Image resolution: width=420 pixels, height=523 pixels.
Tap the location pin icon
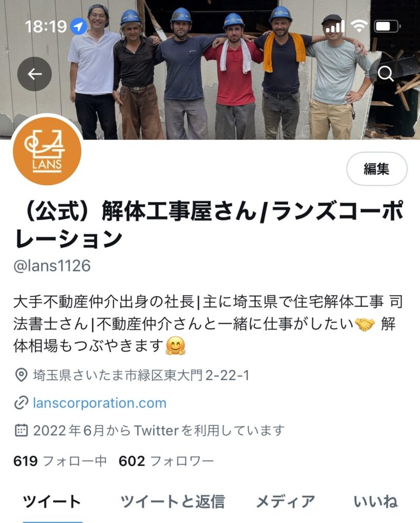coord(21,375)
